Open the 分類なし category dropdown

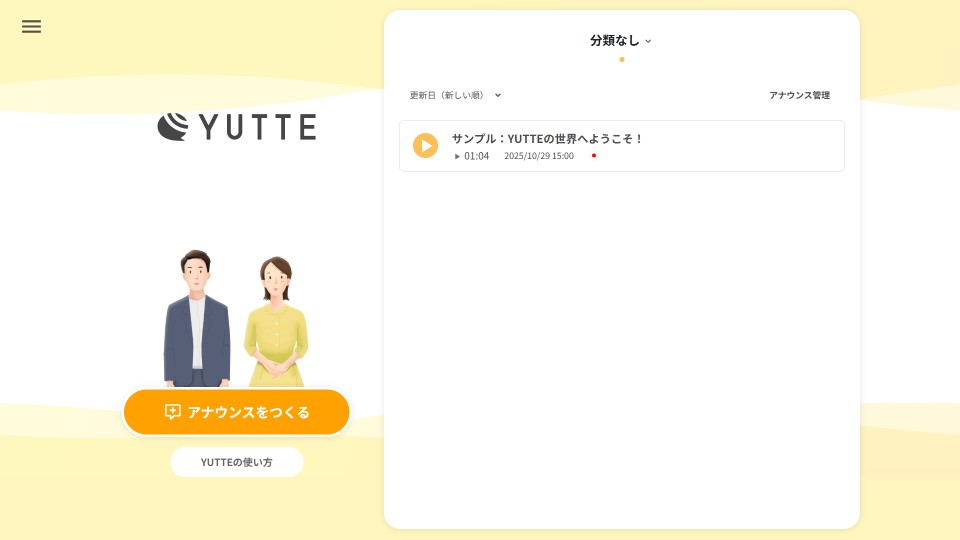click(614, 41)
